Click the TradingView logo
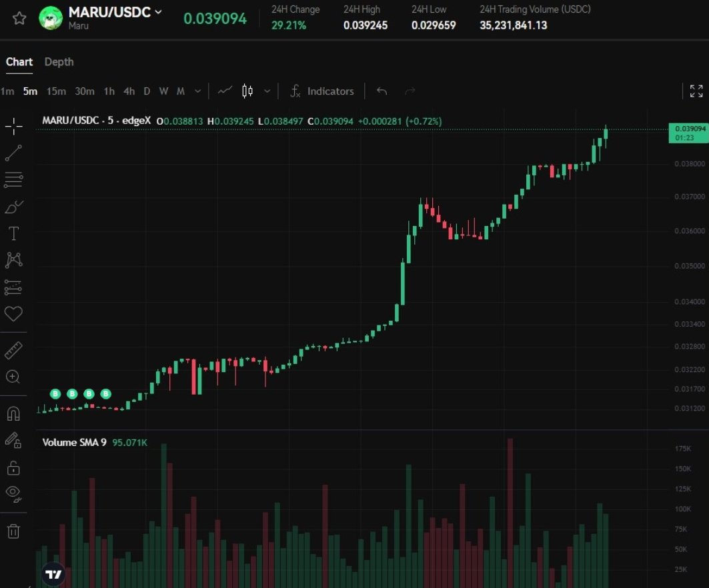This screenshot has height=588, width=709. [x=53, y=574]
